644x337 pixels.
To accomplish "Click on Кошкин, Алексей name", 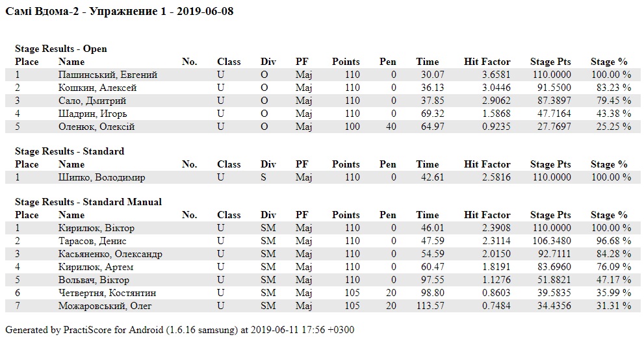I will pyautogui.click(x=97, y=88).
